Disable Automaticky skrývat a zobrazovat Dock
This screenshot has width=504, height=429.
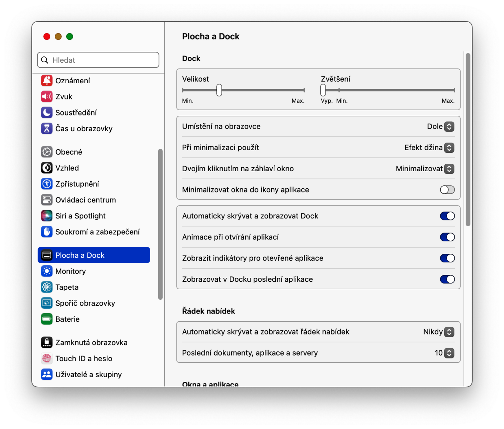447,216
